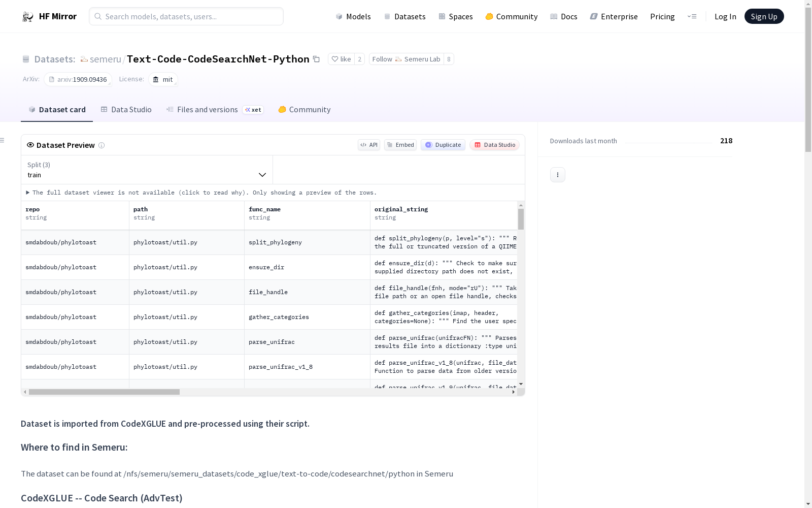Click the Embed button
Viewport: 812px width, 508px height.
click(x=400, y=145)
